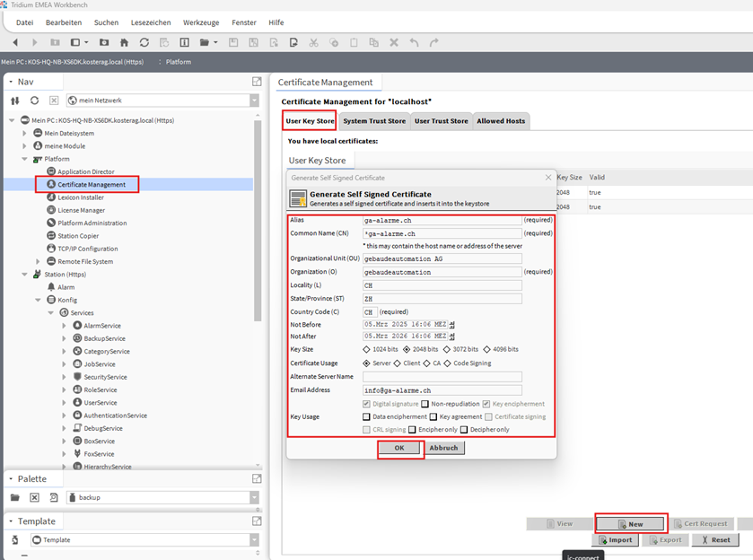Enable Encipher only checkbox
Image resolution: width=753 pixels, height=560 pixels.
[x=412, y=429]
